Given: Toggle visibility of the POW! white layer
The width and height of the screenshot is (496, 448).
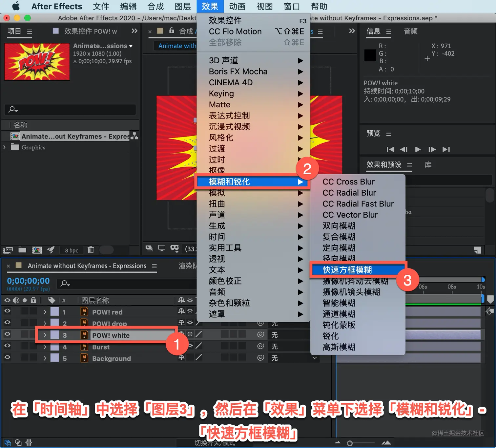Looking at the screenshot, I should click(7, 334).
